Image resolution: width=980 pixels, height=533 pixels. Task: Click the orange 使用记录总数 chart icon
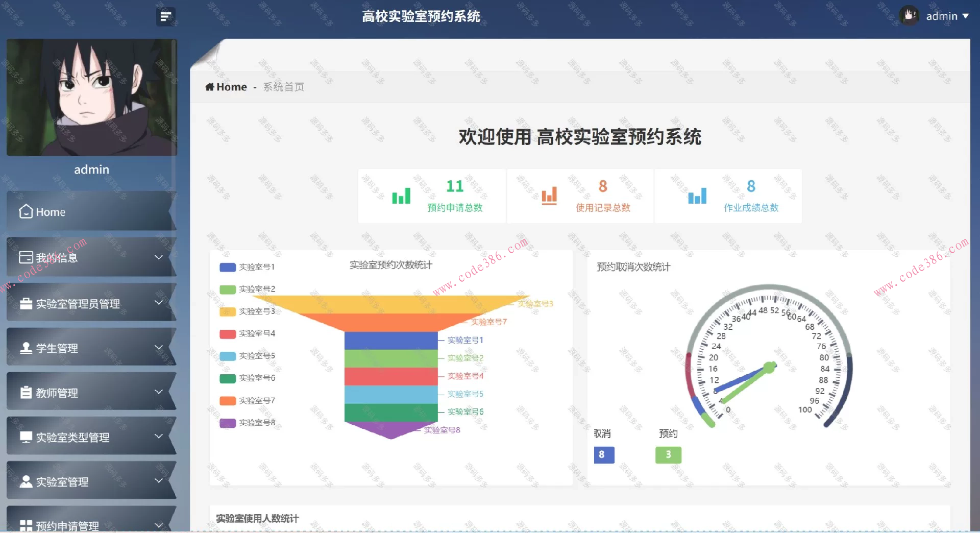(x=549, y=196)
